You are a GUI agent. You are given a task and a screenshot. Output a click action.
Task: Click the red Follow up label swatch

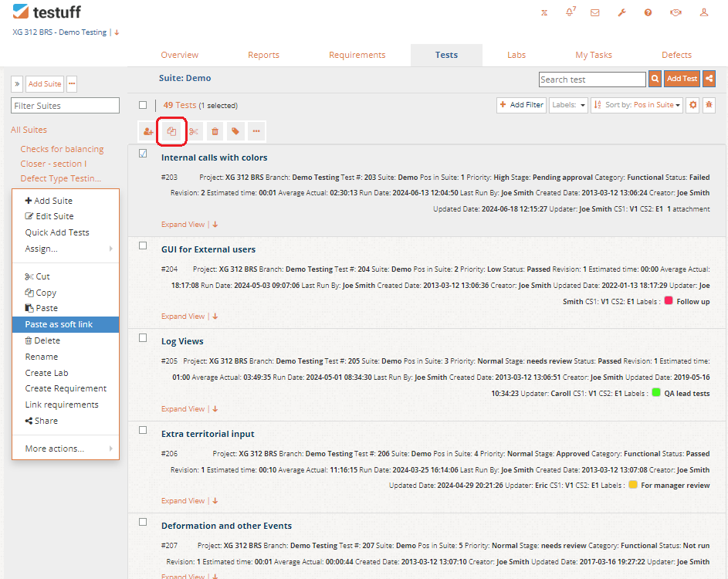pos(669,300)
